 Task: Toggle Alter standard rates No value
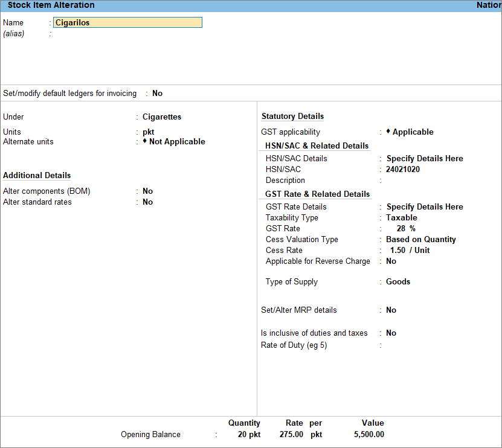(x=147, y=202)
